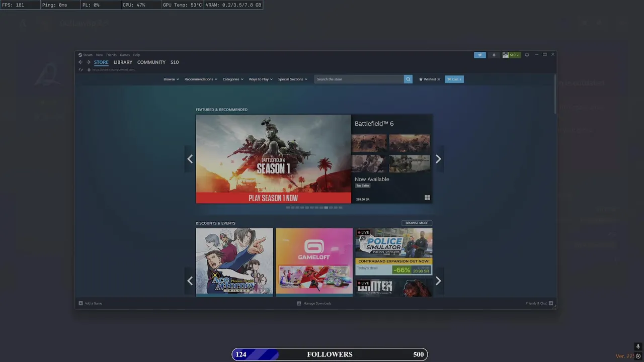Open Ace Attorney Trilogy card
644x362 pixels.
(234, 262)
